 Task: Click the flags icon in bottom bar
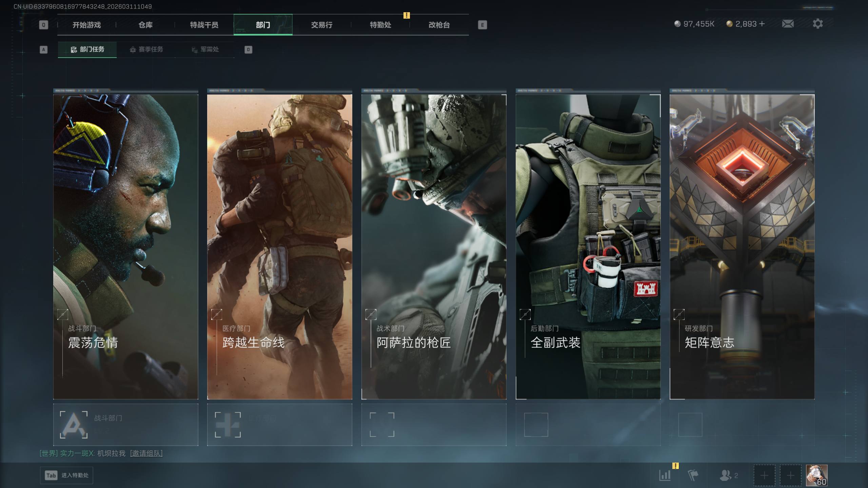click(x=693, y=475)
